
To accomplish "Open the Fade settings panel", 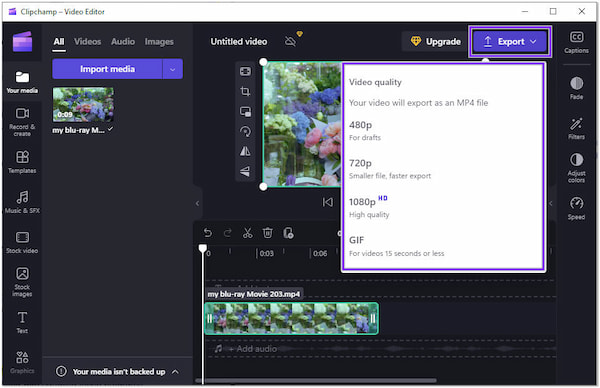I will tap(576, 88).
